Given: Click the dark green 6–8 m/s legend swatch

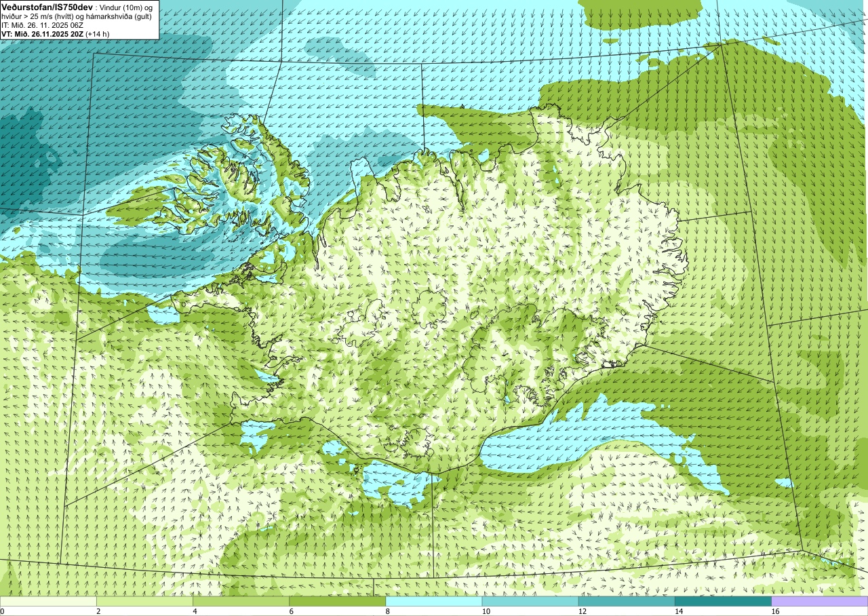Looking at the screenshot, I should [x=337, y=601].
